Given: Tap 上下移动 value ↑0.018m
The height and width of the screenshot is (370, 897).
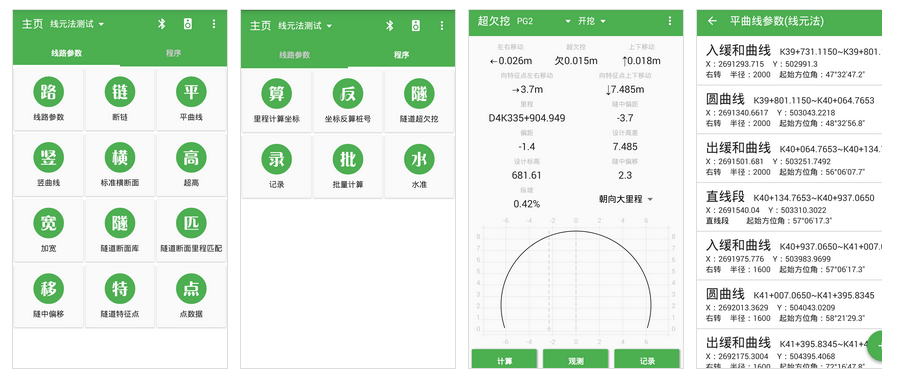Looking at the screenshot, I should pos(641,61).
